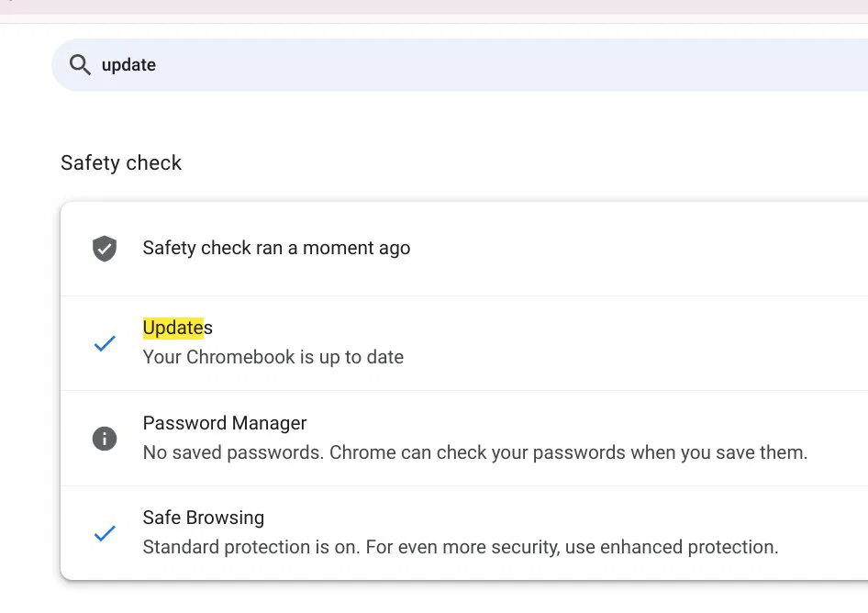Click "Your Chromebook is up to date" text
This screenshot has height=613, width=868.
(273, 357)
